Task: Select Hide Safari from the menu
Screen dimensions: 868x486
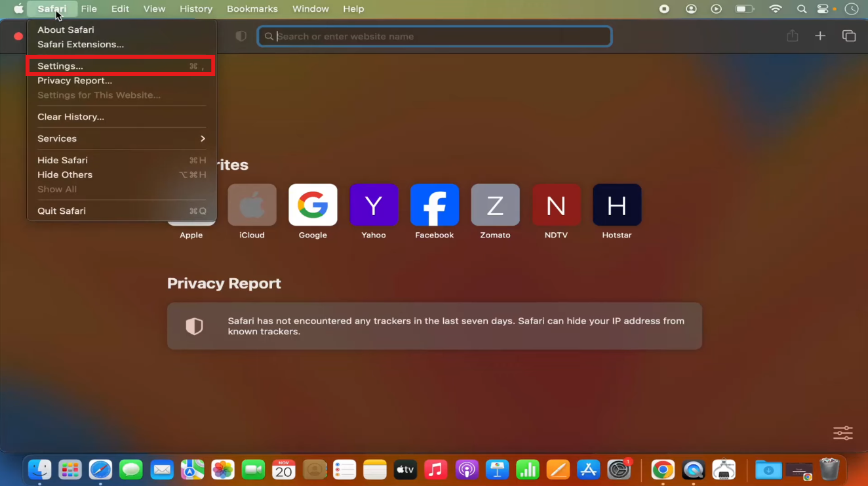Action: (x=121, y=160)
